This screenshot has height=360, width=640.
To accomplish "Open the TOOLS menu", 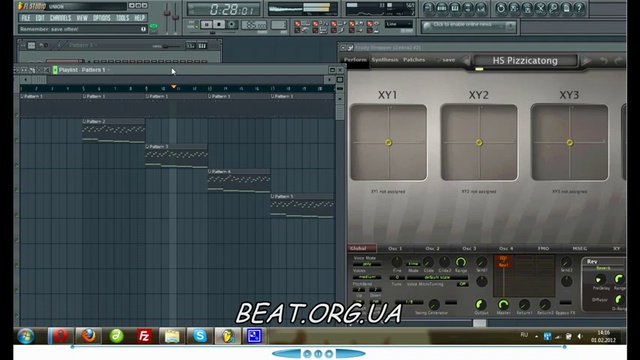I will (122, 18).
